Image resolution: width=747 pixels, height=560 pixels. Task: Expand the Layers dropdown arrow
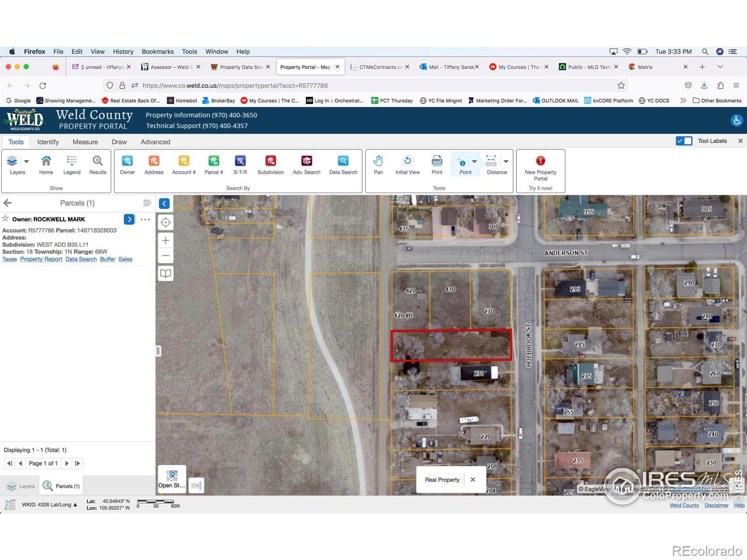click(27, 161)
